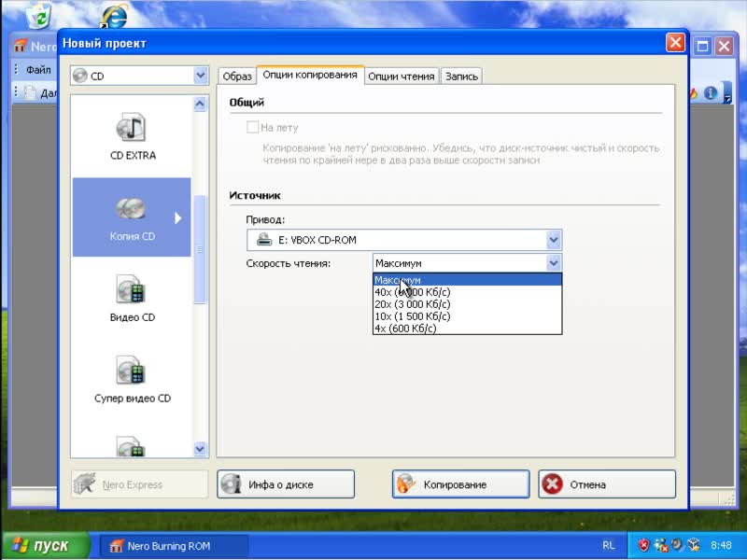Open the пуск Start menu
Viewport: 747px width, 560px height.
tap(45, 546)
